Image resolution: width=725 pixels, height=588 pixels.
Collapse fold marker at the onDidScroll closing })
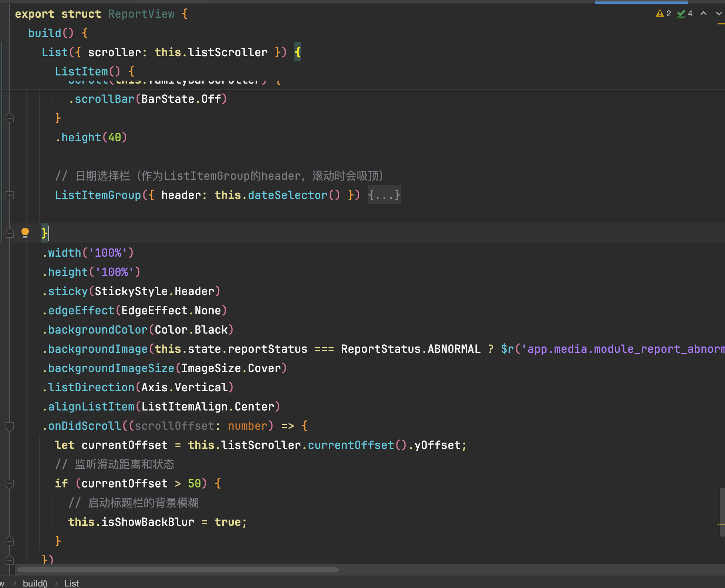coord(10,560)
